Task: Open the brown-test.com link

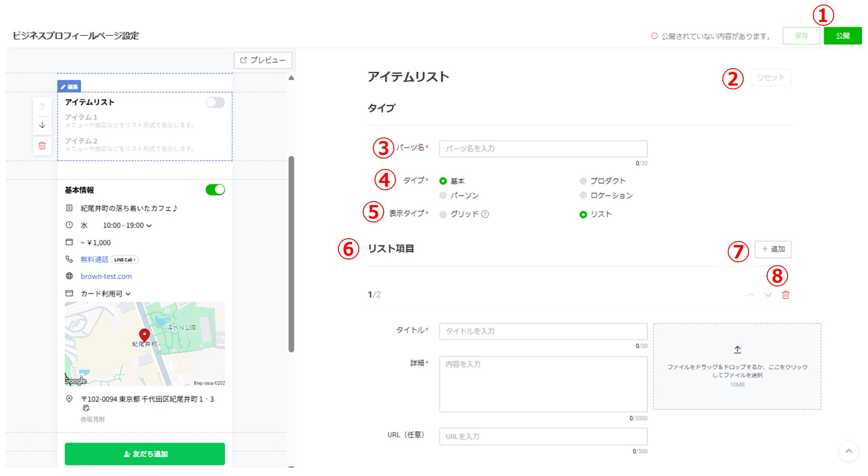Action: tap(106, 276)
